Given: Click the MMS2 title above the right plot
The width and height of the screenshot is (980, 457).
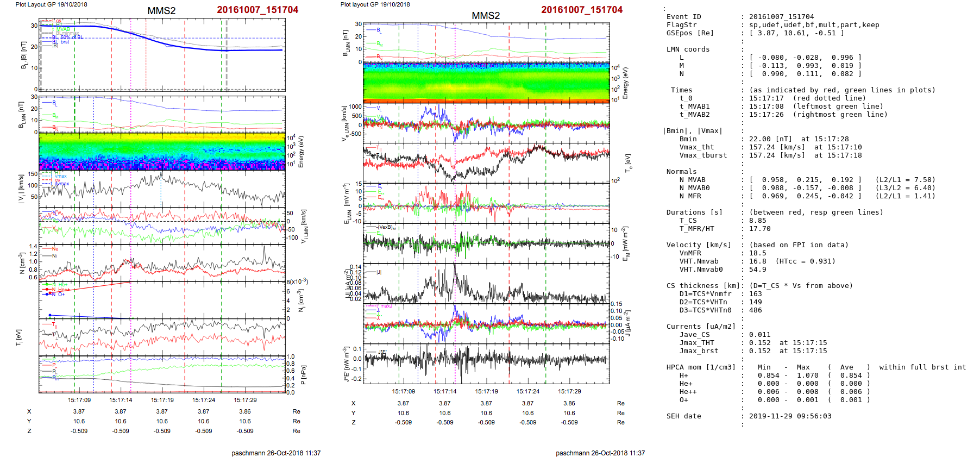Looking at the screenshot, I should point(486,16).
